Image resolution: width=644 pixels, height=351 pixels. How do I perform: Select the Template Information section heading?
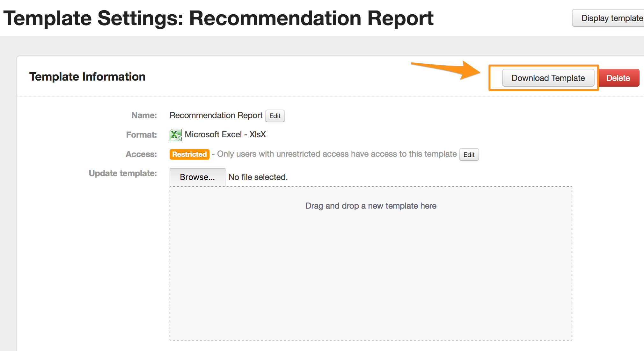tap(87, 77)
